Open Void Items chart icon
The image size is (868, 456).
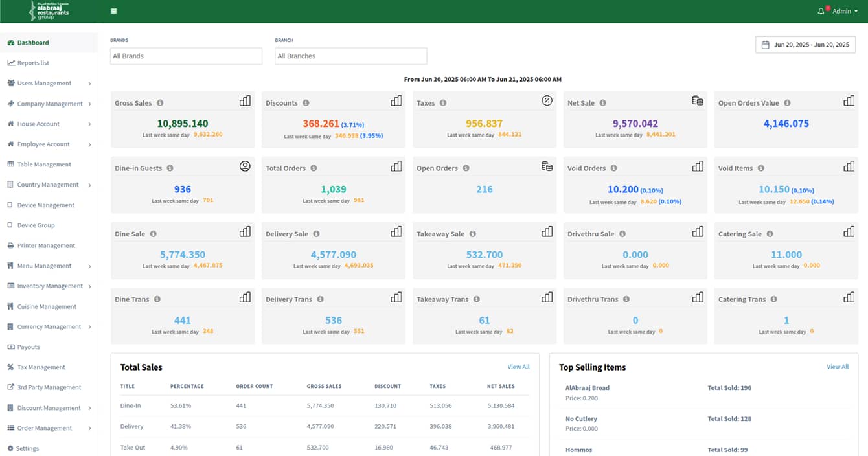pos(849,166)
